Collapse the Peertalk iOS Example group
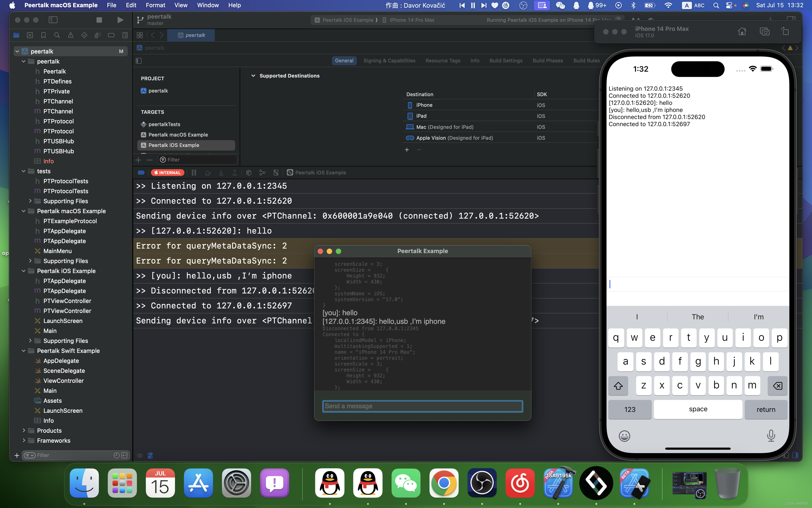The width and height of the screenshot is (812, 508). coord(24,271)
